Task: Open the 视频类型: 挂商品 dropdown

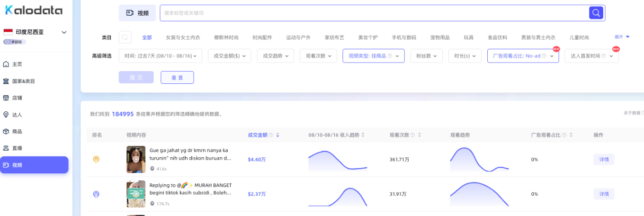Action: pyautogui.click(x=374, y=56)
